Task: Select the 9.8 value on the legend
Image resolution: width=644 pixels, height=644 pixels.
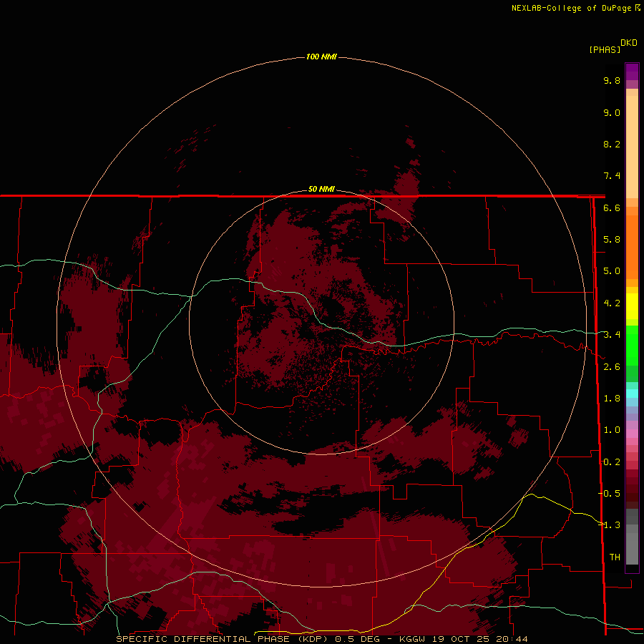Action: 612,80
